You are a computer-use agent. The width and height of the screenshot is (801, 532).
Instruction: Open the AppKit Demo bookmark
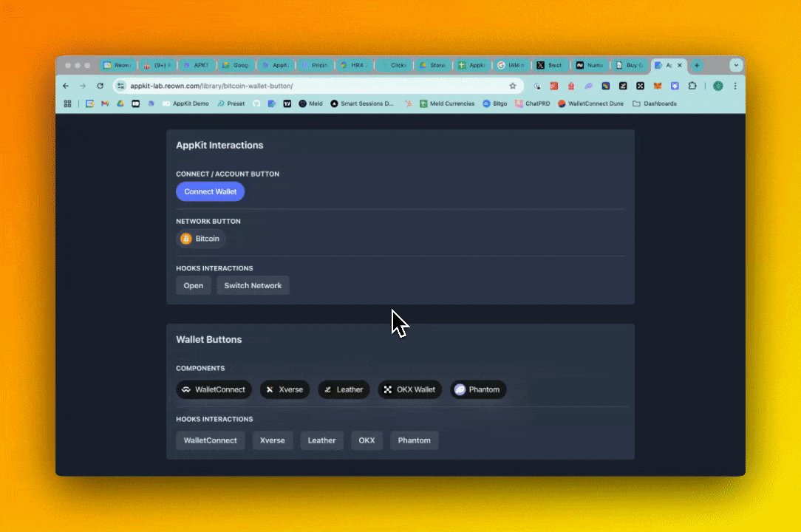click(185, 103)
